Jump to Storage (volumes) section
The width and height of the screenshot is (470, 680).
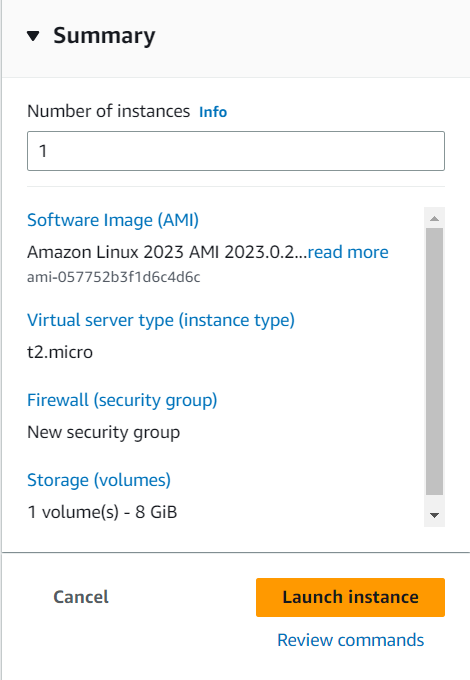99,481
